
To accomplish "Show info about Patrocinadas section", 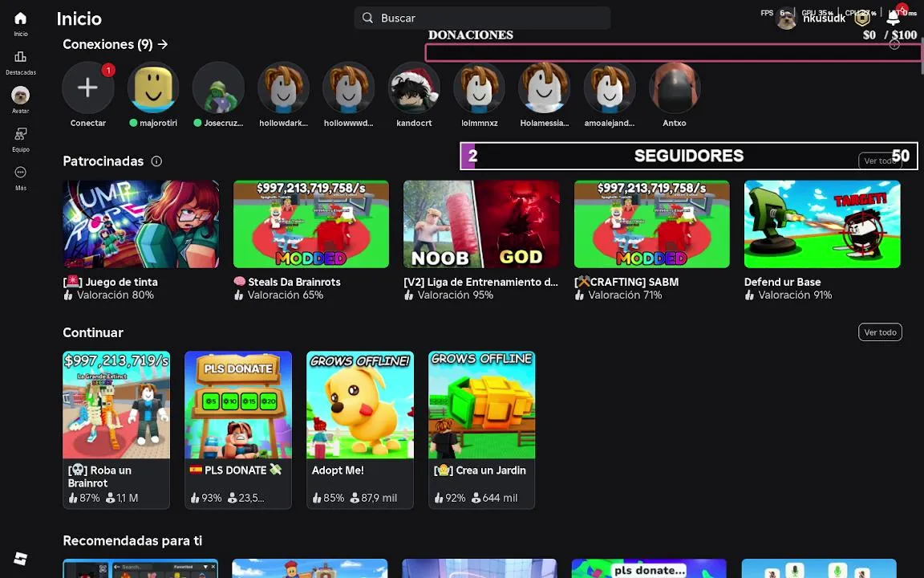I will (x=156, y=161).
